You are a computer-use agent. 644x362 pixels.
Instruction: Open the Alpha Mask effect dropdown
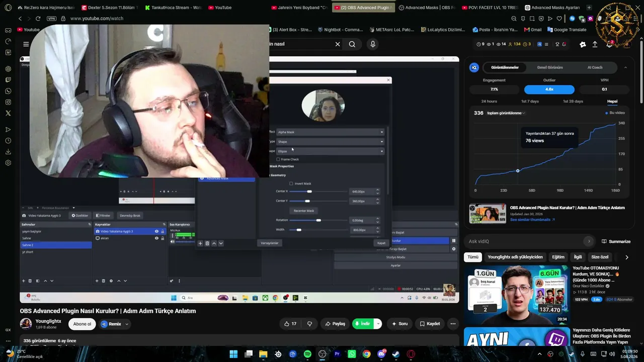click(330, 132)
